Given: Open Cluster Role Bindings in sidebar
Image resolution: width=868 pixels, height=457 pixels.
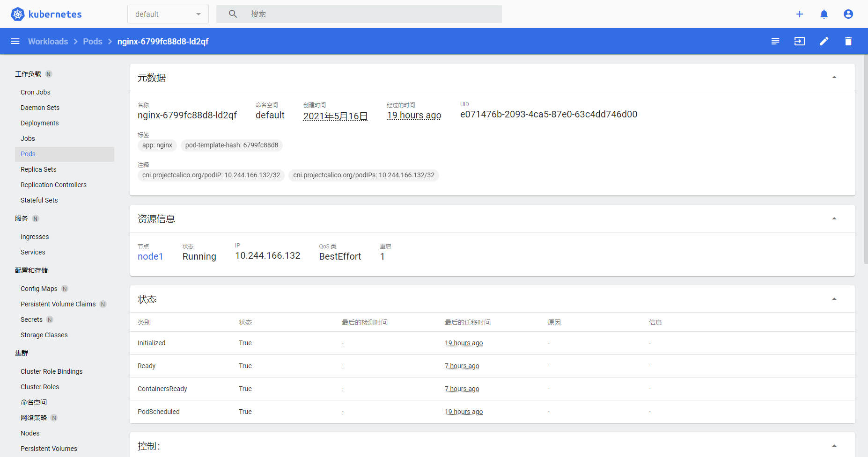Looking at the screenshot, I should 51,371.
